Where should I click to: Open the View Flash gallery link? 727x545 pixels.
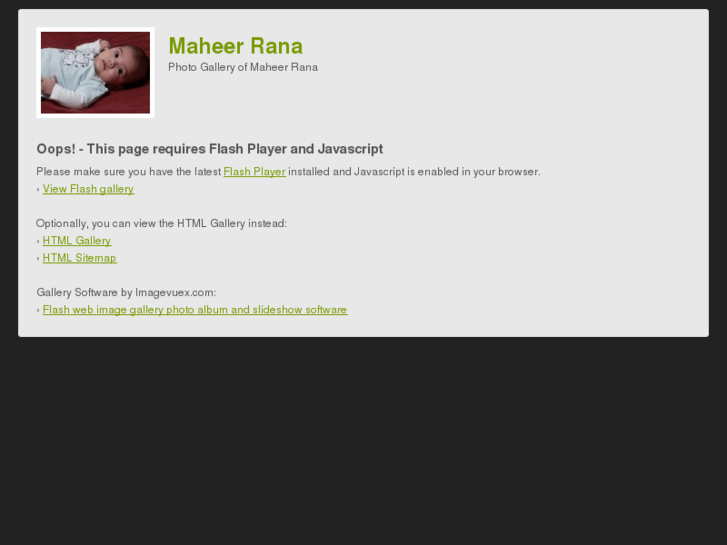coord(89,189)
